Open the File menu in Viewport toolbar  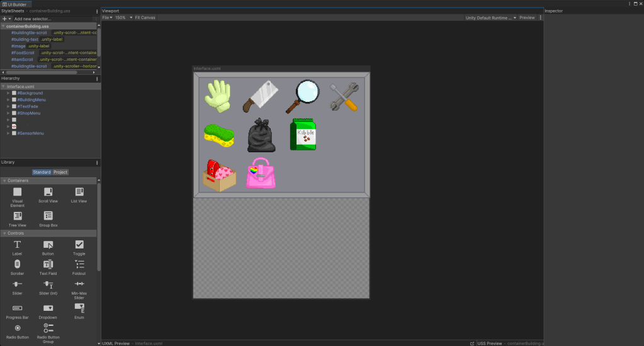coord(107,18)
